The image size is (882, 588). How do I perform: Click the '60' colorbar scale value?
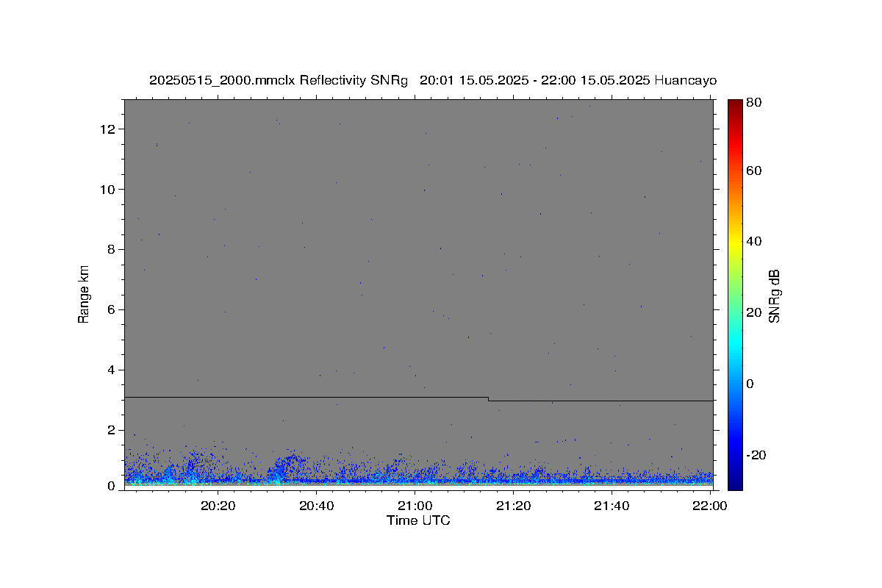point(753,171)
